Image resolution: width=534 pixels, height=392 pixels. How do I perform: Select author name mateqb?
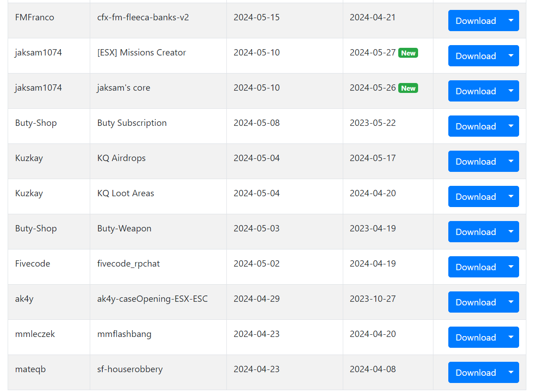(x=30, y=369)
